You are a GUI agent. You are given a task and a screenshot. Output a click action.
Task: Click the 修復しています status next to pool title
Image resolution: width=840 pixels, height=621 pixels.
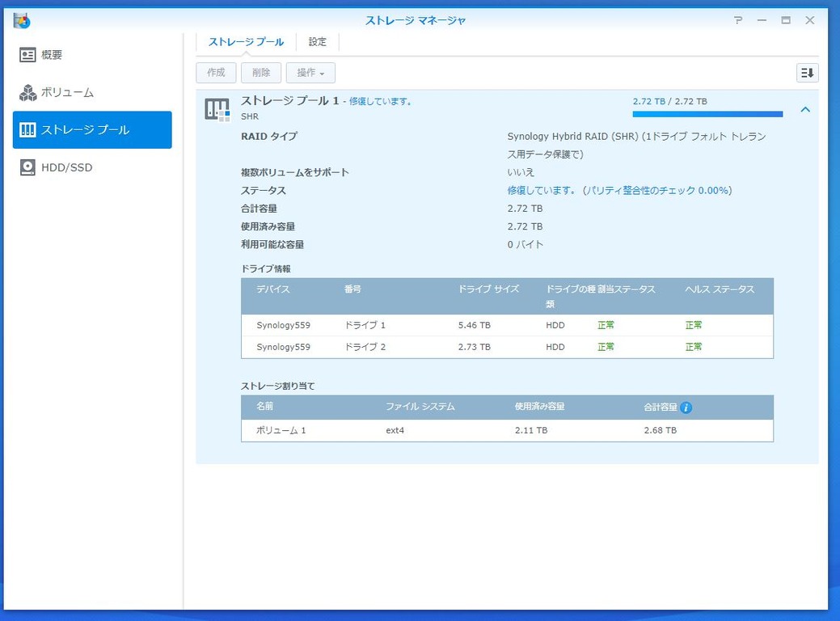pyautogui.click(x=380, y=101)
